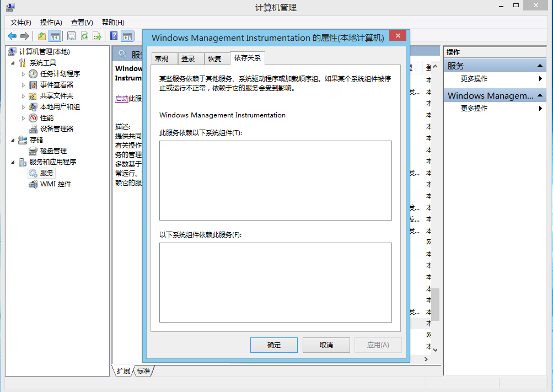Collapse the 存储 node arrow

(13, 140)
